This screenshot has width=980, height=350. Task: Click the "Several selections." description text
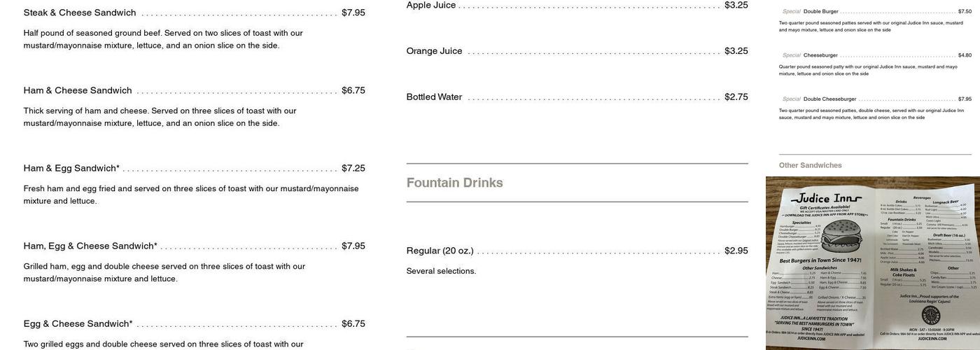[441, 271]
